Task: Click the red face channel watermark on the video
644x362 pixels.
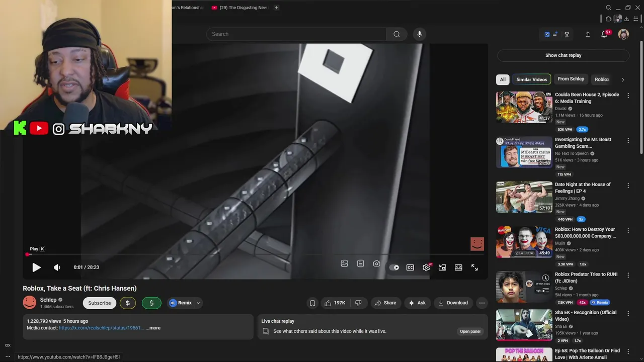Action: [477, 244]
